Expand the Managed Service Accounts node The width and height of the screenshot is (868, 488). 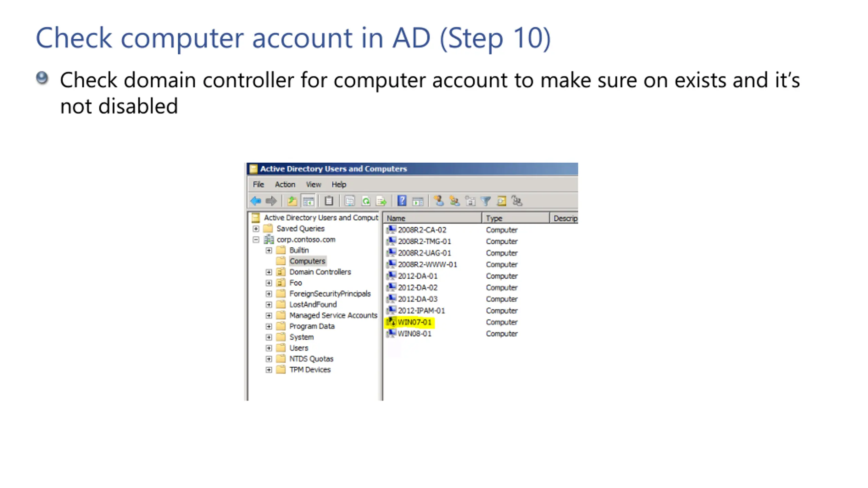[269, 316]
